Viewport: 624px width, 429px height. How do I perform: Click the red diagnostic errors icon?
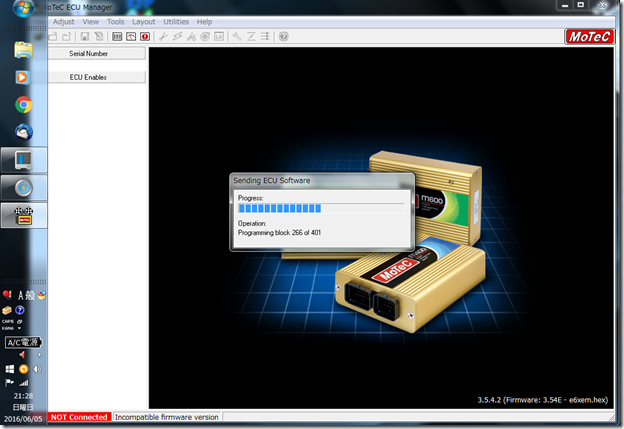tap(145, 37)
